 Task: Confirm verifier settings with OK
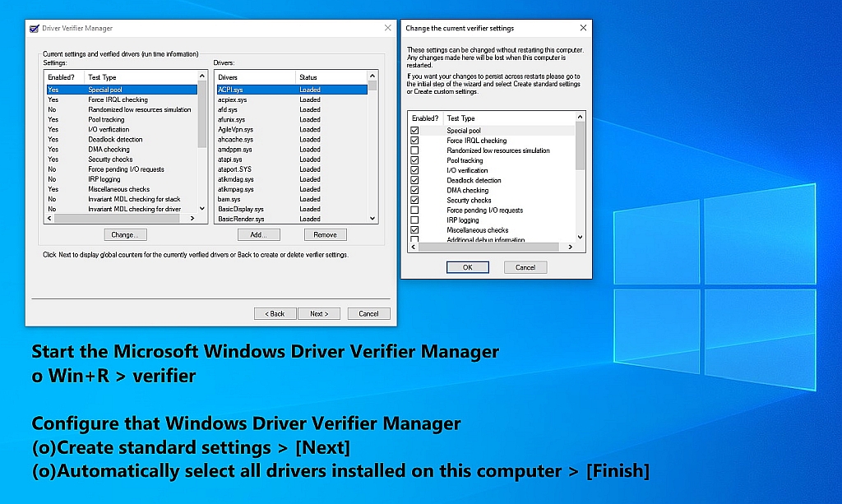468,267
